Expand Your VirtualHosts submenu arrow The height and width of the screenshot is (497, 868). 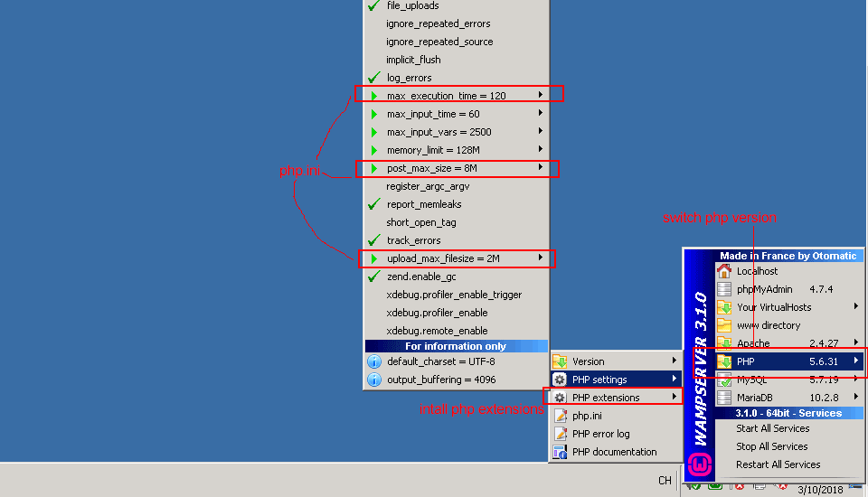point(856,306)
